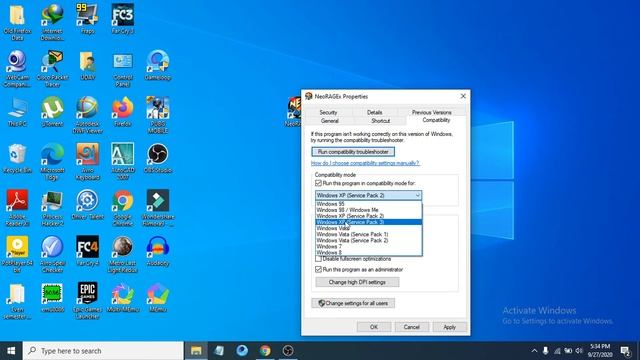The width and height of the screenshot is (640, 360).
Task: Open the Avro Spell Checker icon
Action: click(x=52, y=255)
